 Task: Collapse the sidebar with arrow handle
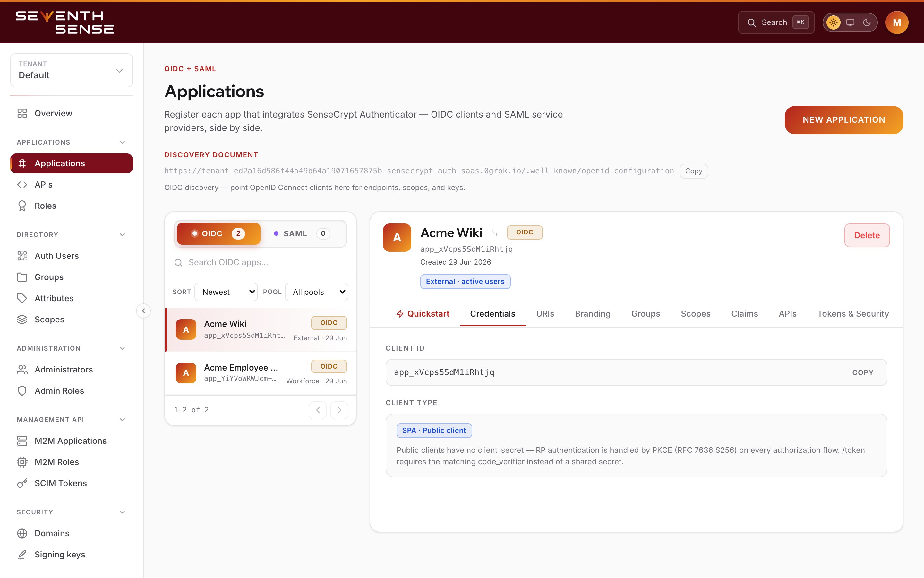143,311
